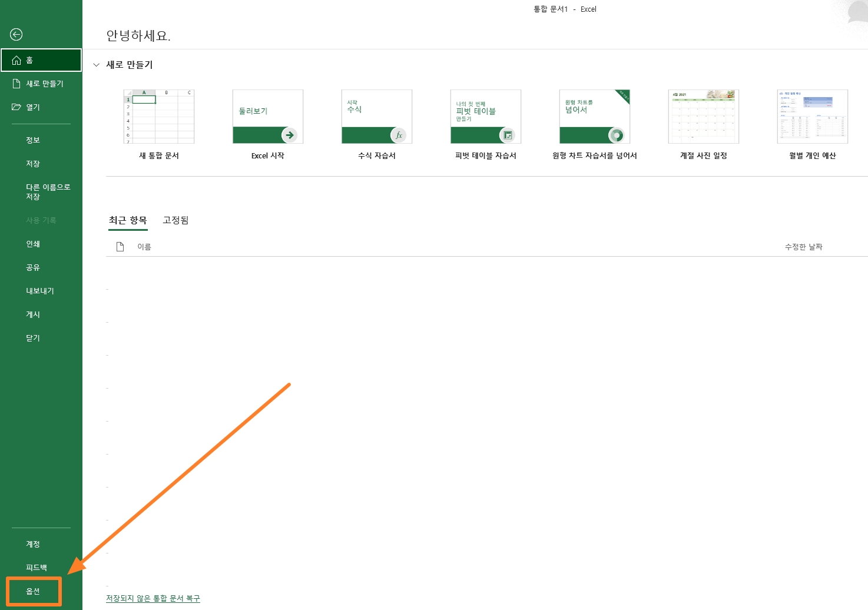The image size is (868, 610).
Task: Click the 수식 자습서 caption
Action: (377, 155)
